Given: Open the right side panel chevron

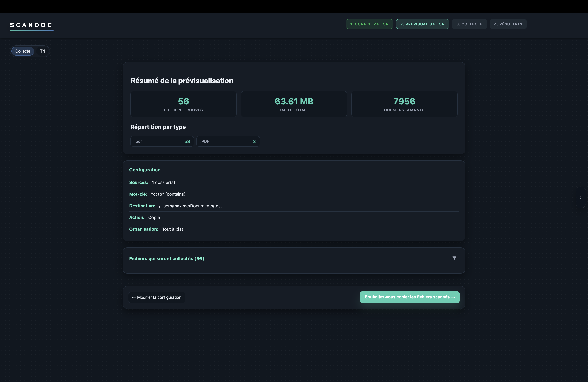Looking at the screenshot, I should (581, 198).
